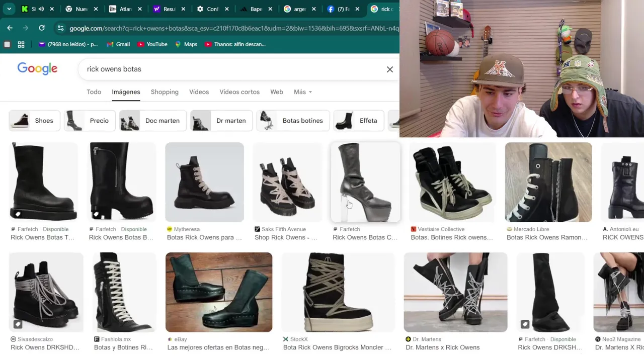Open the Sivasdescalzo DRKSHDW boots image
Screen dimensions: 644x362
(x=46, y=292)
